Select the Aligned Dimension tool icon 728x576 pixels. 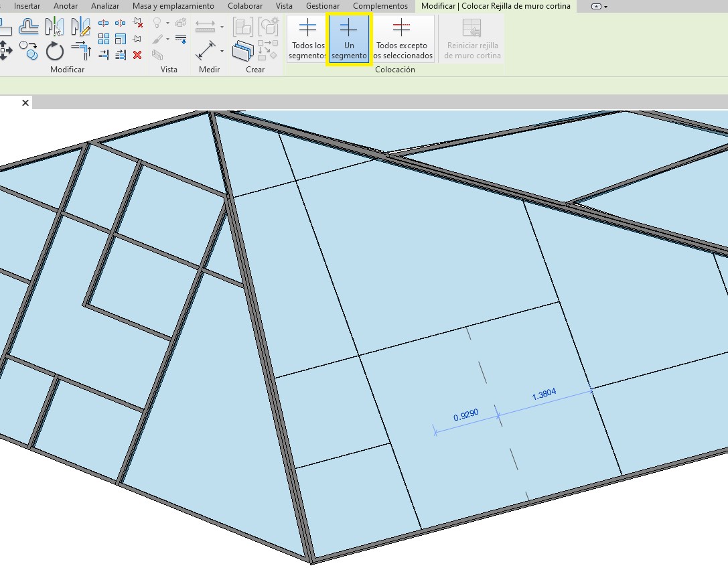click(205, 51)
